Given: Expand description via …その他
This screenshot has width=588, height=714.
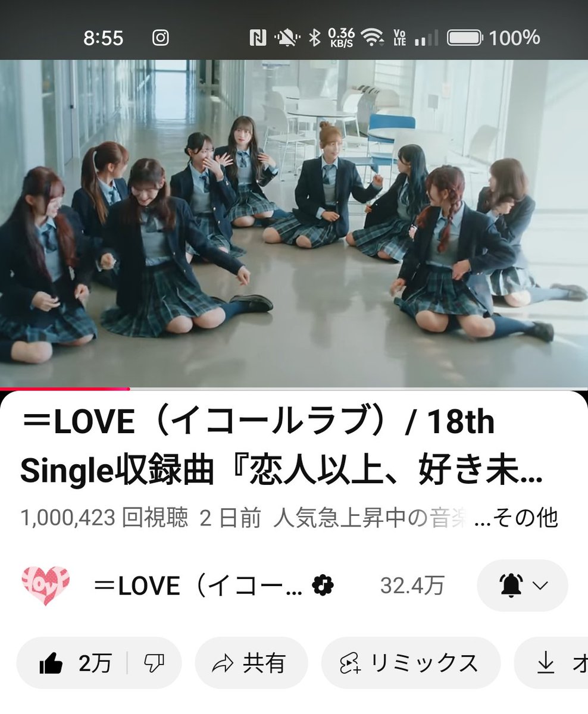Looking at the screenshot, I should (516, 518).
